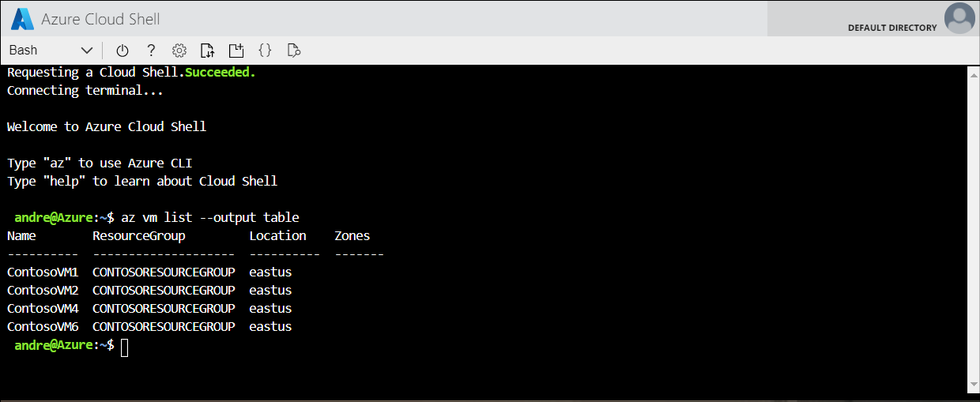Click the green Succeeded. text
This screenshot has height=402, width=980.
pos(220,72)
